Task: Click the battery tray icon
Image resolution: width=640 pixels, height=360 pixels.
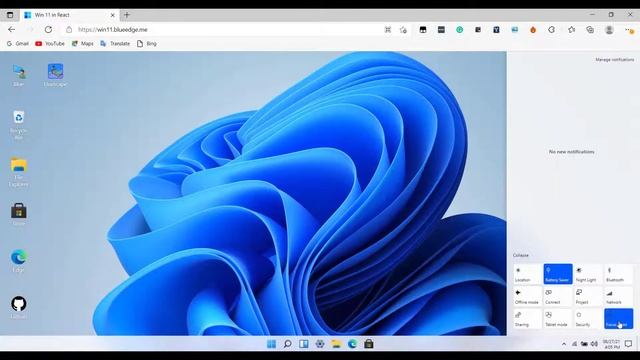Action: (584, 344)
